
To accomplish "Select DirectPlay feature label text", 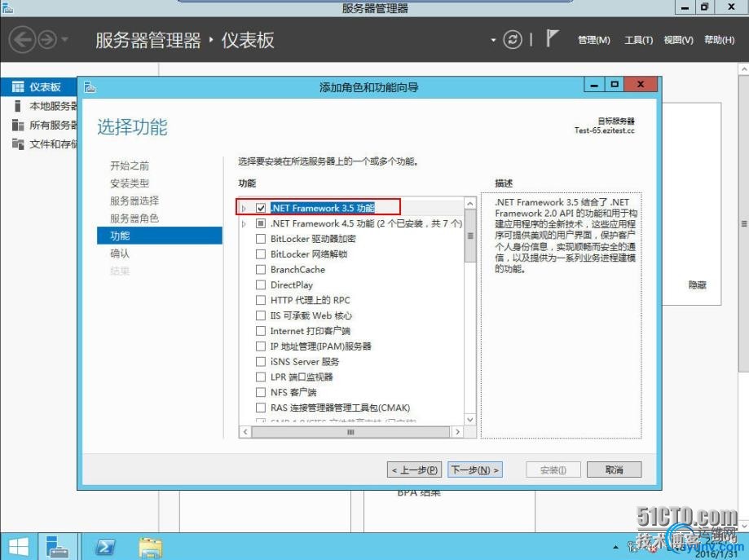I will (x=292, y=284).
